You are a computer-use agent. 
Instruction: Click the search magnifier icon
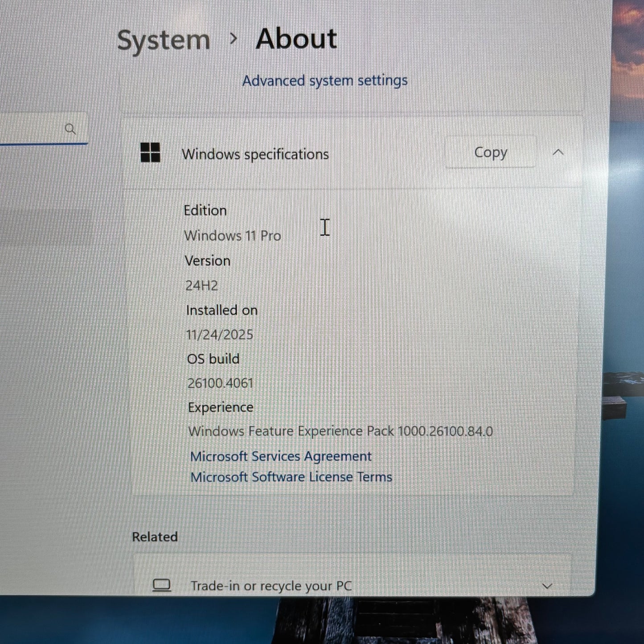70,129
